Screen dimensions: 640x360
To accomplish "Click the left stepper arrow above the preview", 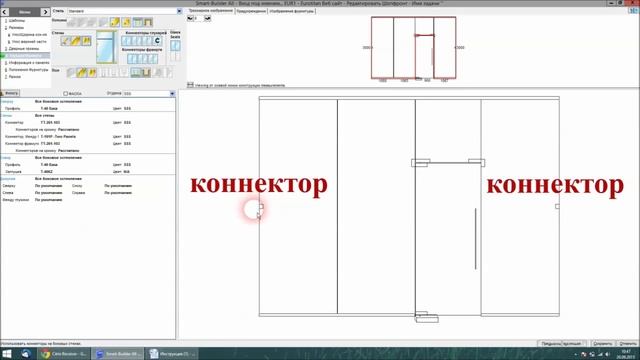I will tap(190, 18).
